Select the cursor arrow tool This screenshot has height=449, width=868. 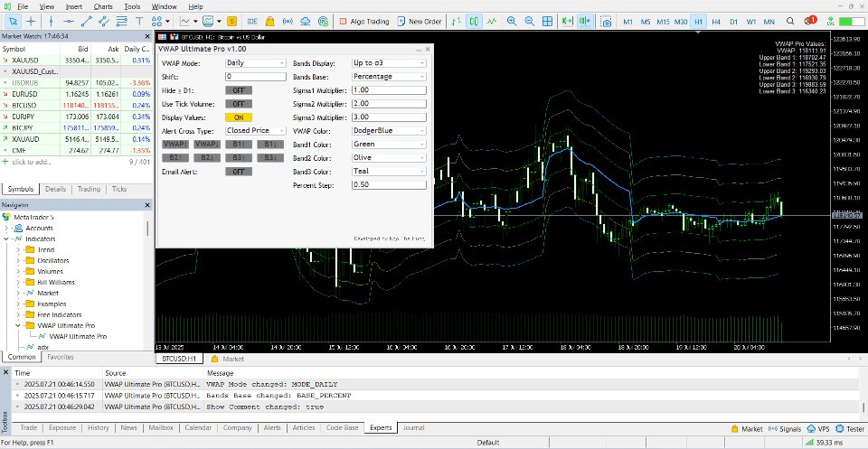click(x=14, y=21)
